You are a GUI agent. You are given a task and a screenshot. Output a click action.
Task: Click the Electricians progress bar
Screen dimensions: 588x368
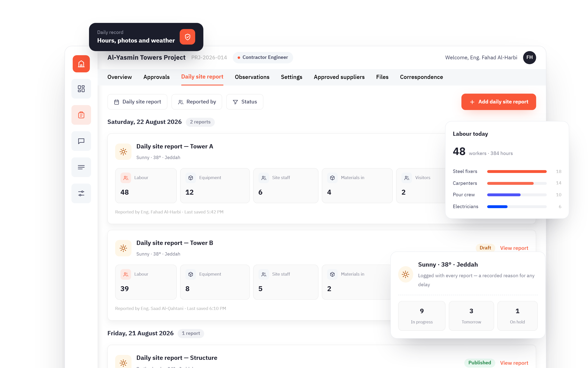pyautogui.click(x=517, y=207)
